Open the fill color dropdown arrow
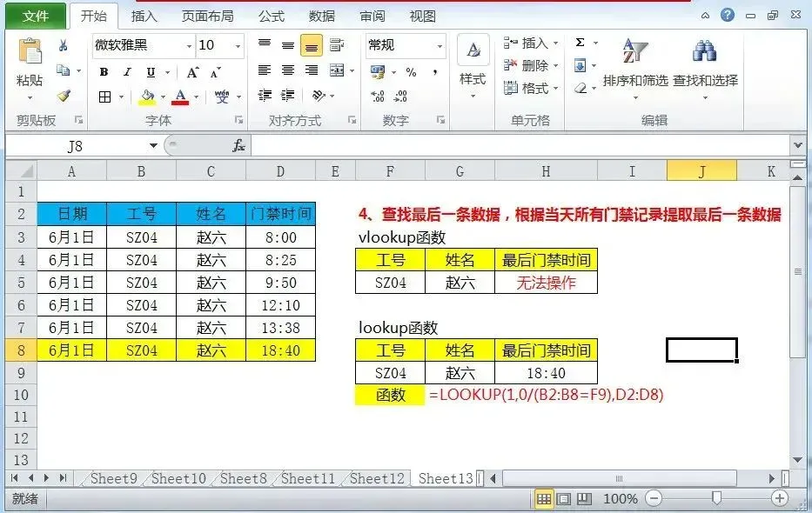This screenshot has height=513, width=812. [x=163, y=97]
